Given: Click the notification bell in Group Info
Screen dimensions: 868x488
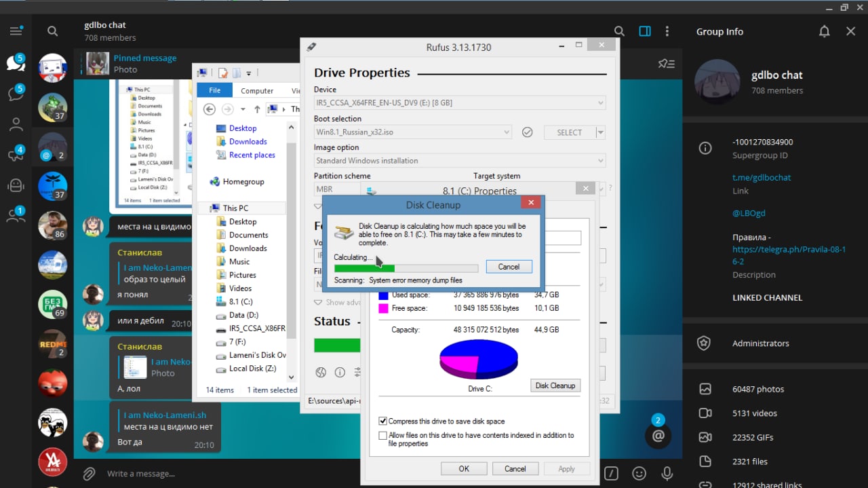Looking at the screenshot, I should (825, 31).
